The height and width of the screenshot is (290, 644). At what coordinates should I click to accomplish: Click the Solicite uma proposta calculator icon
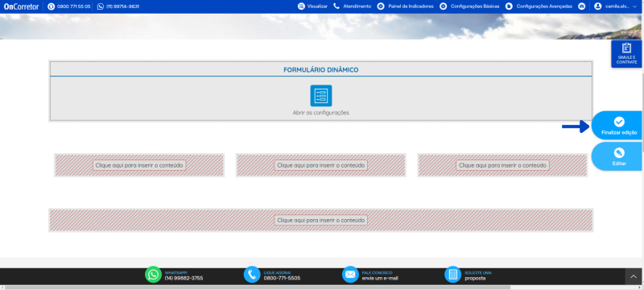pos(453,275)
